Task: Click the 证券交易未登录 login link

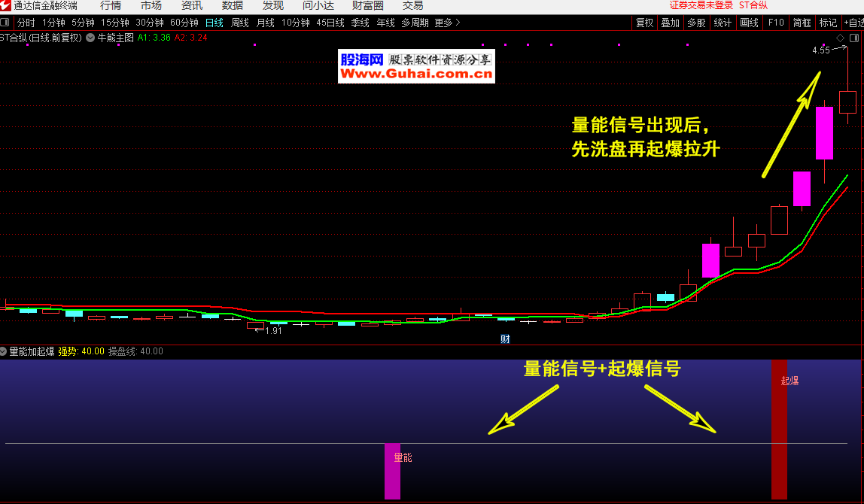Action: point(701,5)
